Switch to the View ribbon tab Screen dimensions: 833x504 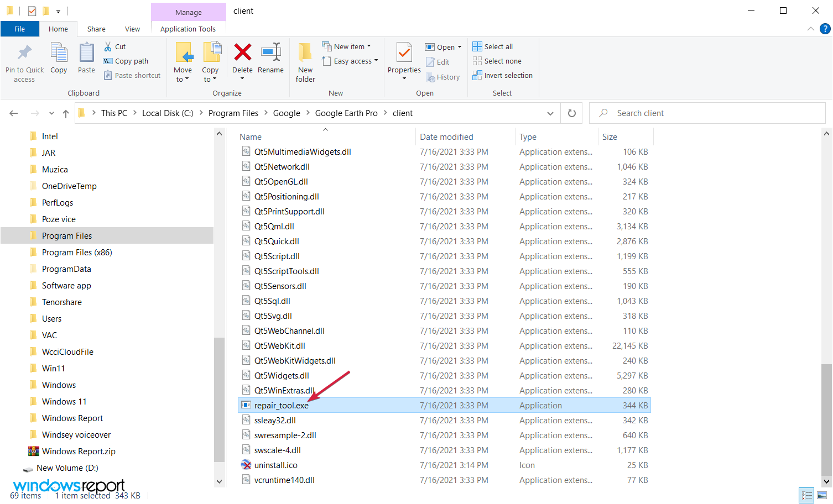[x=132, y=29]
